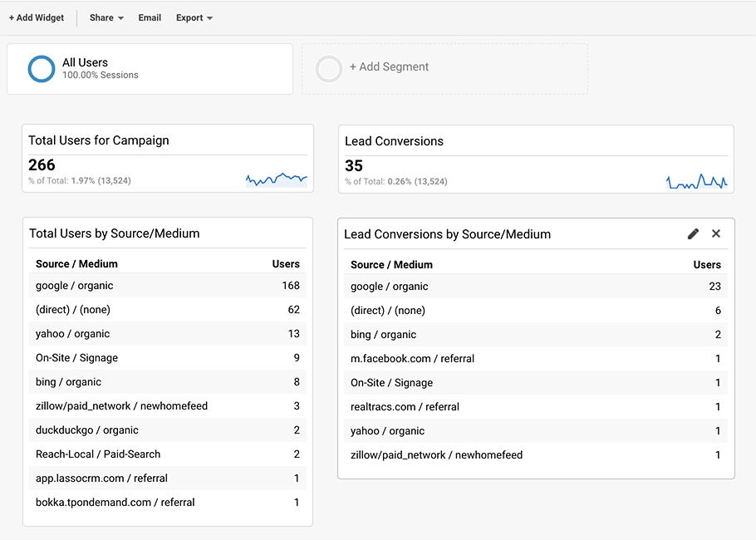The height and width of the screenshot is (540, 756).
Task: Click the All Users blue circle icon
Action: tap(42, 69)
